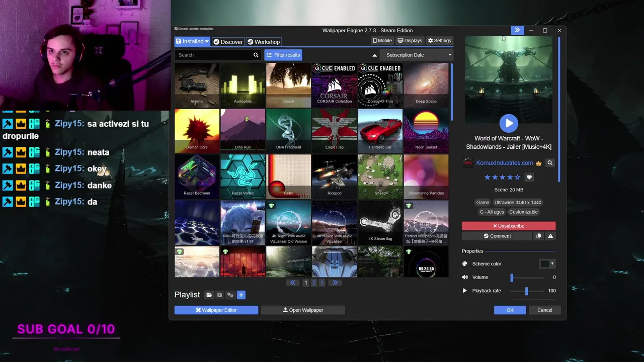Select Eagle Flag wallpaper
644x362 pixels.
[x=334, y=131]
